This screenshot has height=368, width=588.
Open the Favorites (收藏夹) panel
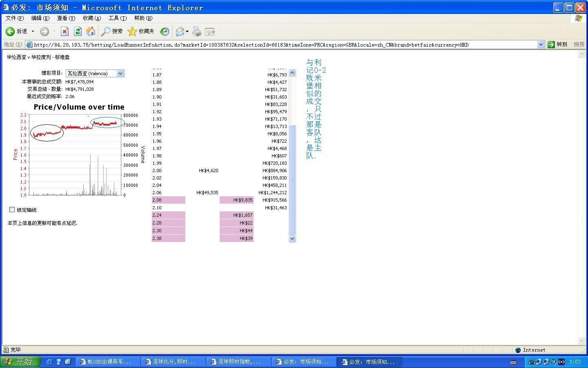point(141,31)
